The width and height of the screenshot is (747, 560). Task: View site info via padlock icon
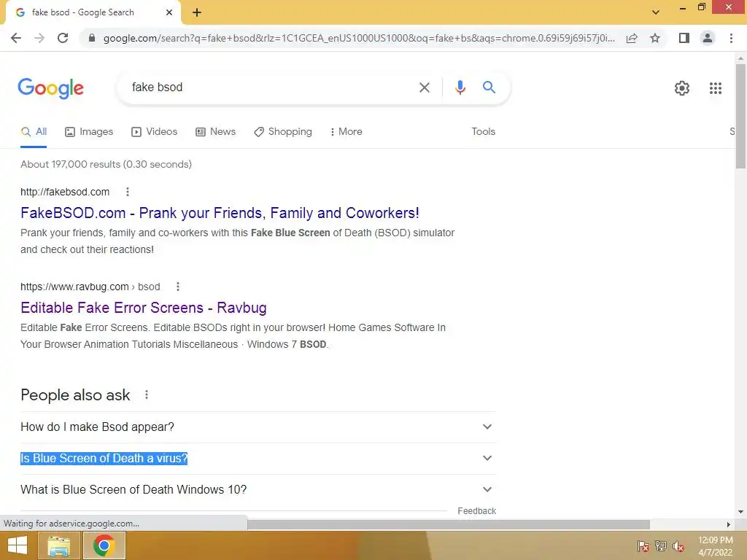[92, 38]
